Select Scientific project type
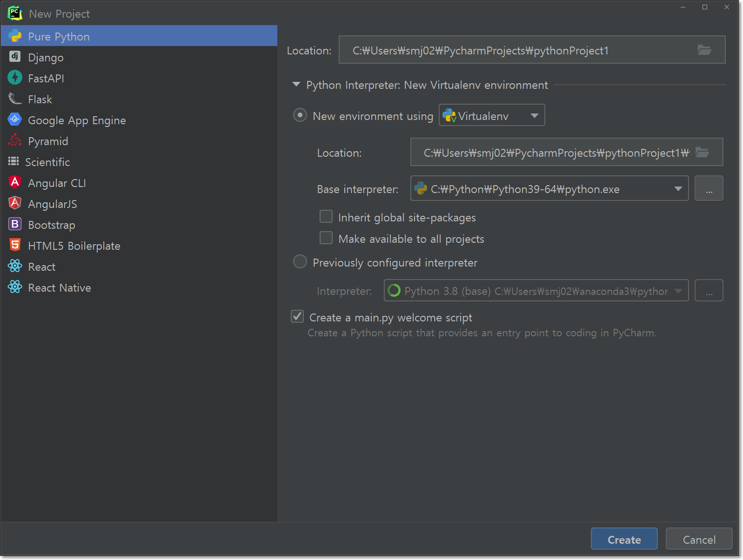Screen dimensions: 743x560 pos(139,161)
